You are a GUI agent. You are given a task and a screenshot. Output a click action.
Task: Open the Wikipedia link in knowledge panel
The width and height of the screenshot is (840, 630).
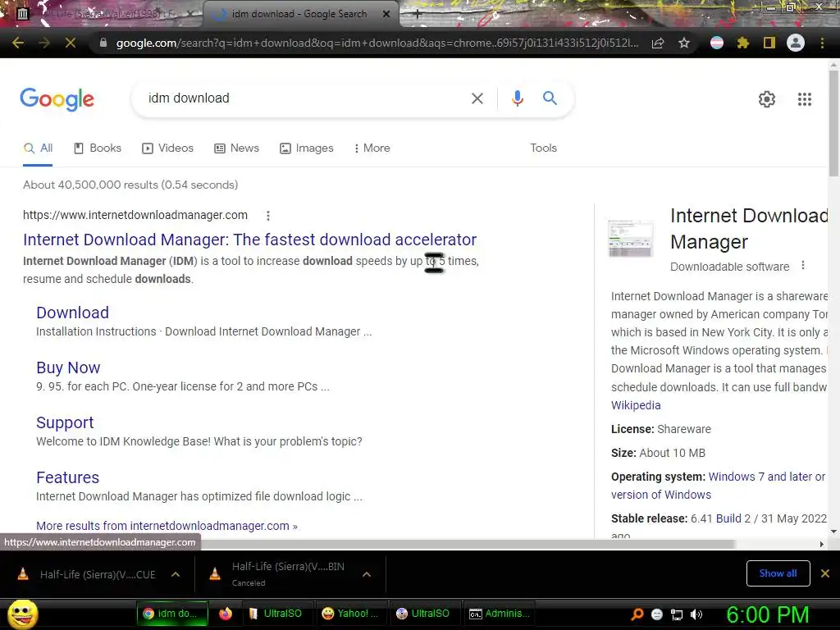pyautogui.click(x=636, y=405)
